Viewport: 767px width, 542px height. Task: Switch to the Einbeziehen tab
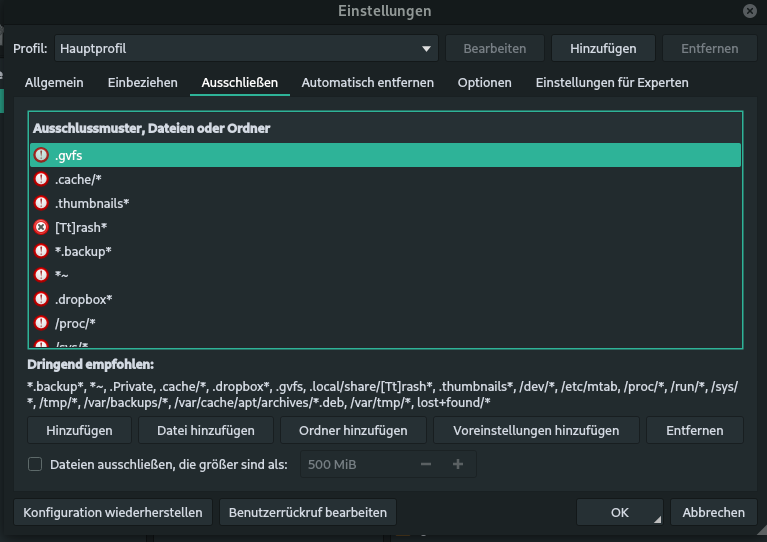(142, 83)
